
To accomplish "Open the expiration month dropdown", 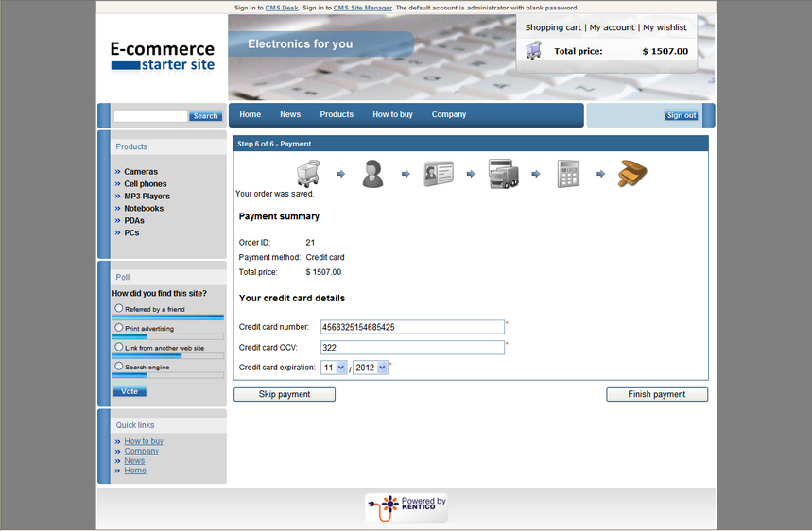I will click(333, 368).
